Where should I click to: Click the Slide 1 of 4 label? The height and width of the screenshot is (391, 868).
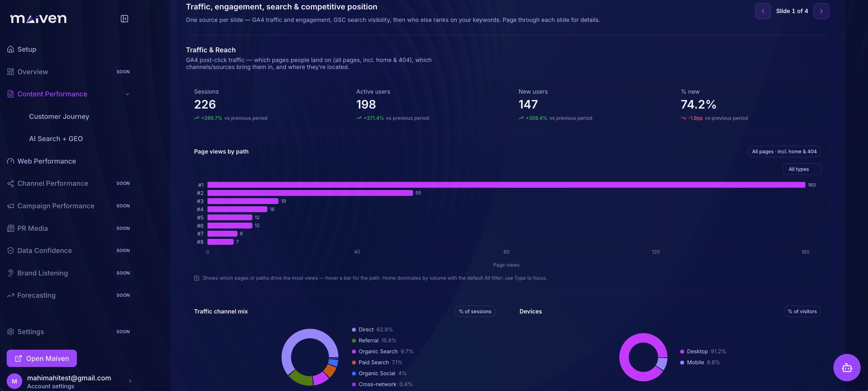click(792, 11)
